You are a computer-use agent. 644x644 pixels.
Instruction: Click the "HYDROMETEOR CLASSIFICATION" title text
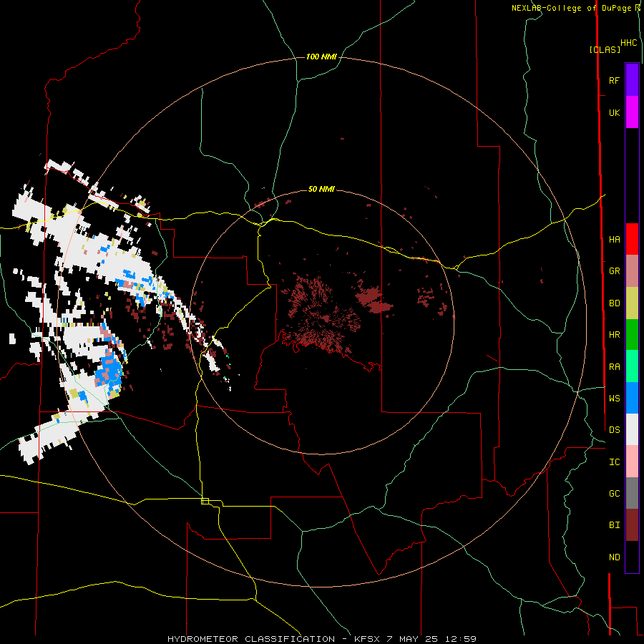pyautogui.click(x=251, y=639)
